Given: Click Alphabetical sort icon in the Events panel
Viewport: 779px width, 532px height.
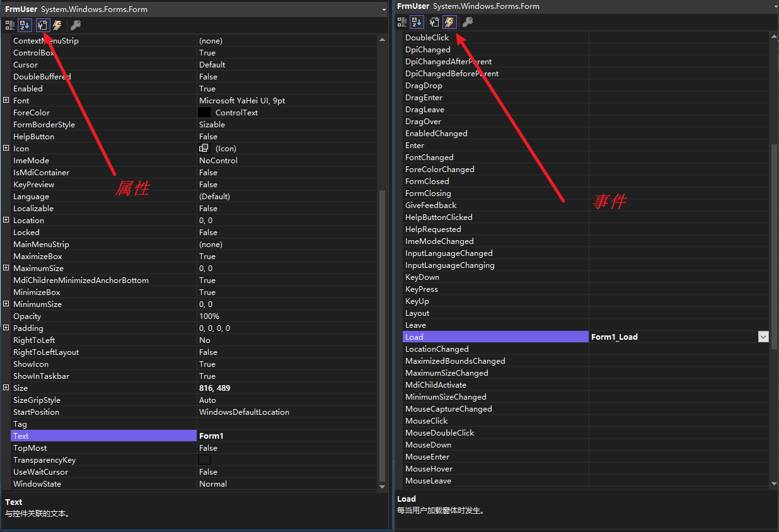Looking at the screenshot, I should pos(417,21).
